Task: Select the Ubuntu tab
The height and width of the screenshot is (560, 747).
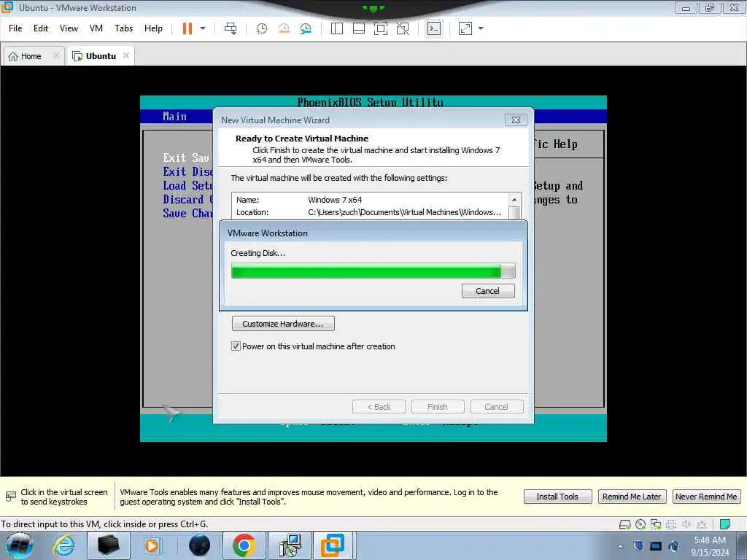Action: [101, 56]
